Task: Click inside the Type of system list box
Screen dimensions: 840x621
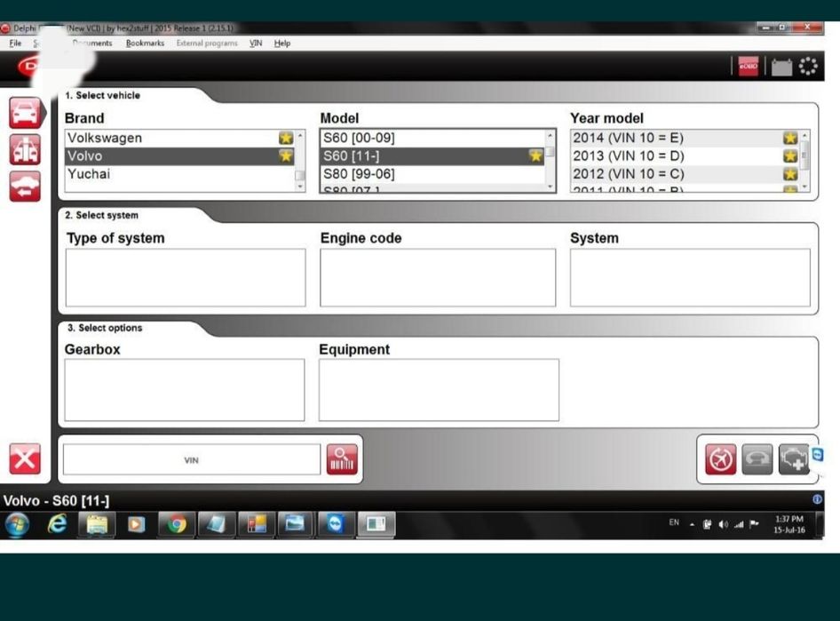Action: pos(186,277)
